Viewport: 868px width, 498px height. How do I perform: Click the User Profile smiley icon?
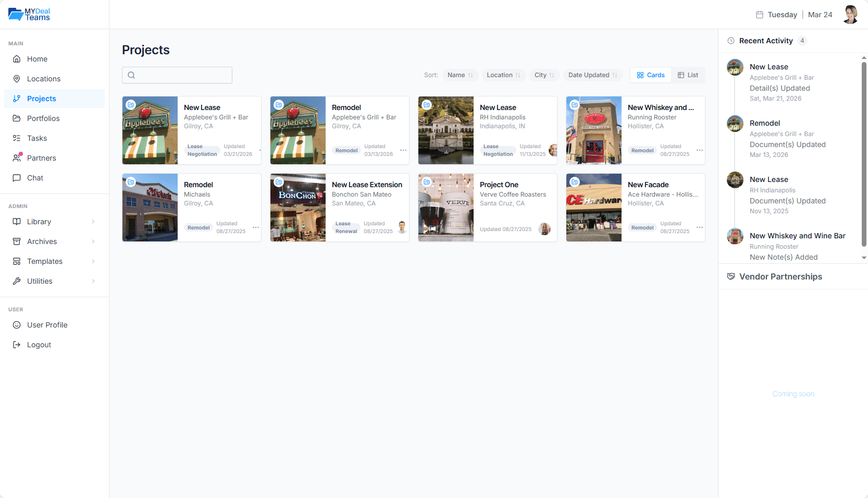(x=17, y=325)
